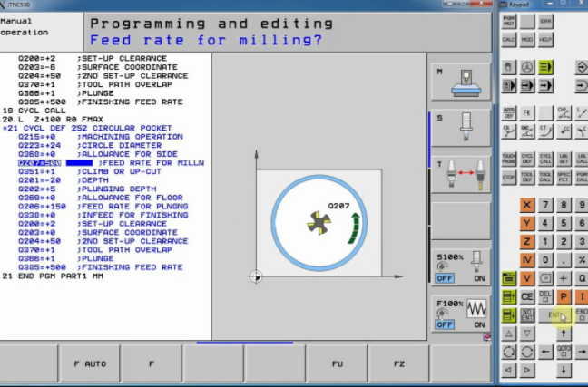Viewport: 588px width, 387px height.
Task: Open the HELP key on keypad
Action: [x=545, y=40]
